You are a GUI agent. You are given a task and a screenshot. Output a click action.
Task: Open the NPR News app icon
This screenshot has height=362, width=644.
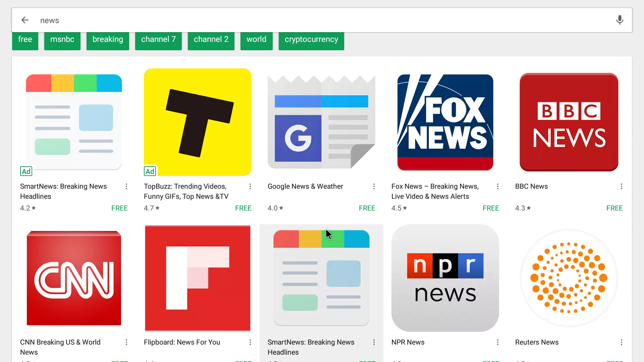[445, 278]
